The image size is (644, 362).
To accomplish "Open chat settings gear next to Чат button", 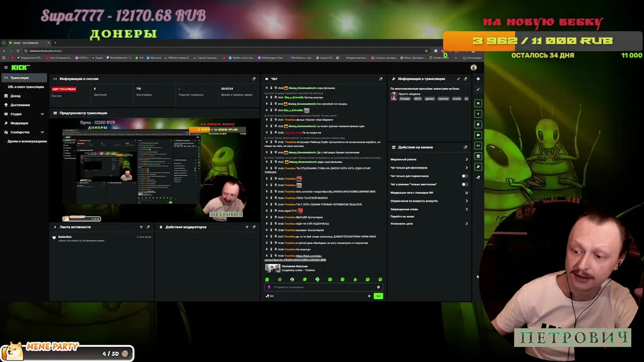I will pos(369,296).
